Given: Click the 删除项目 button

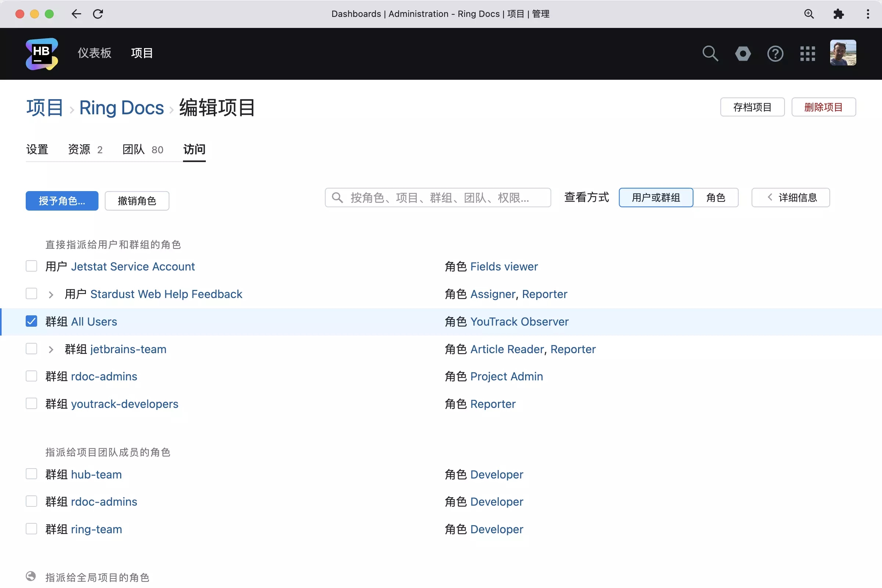Looking at the screenshot, I should tap(824, 107).
